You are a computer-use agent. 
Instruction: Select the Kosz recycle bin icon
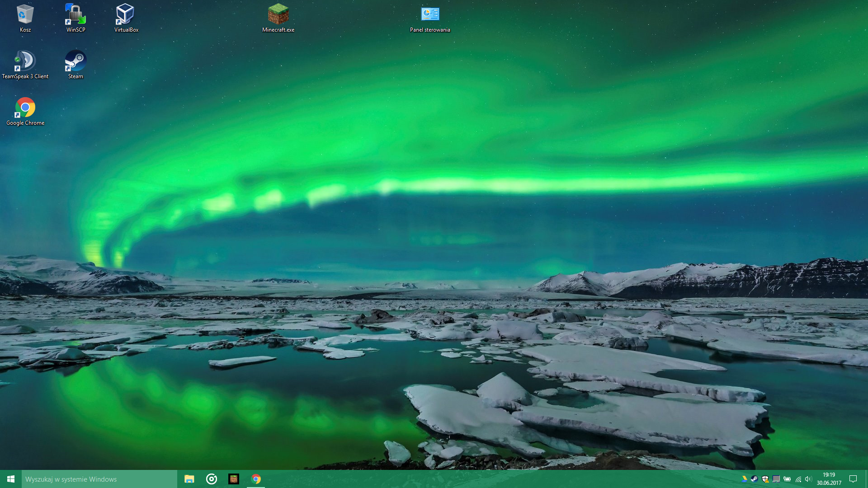click(x=25, y=16)
